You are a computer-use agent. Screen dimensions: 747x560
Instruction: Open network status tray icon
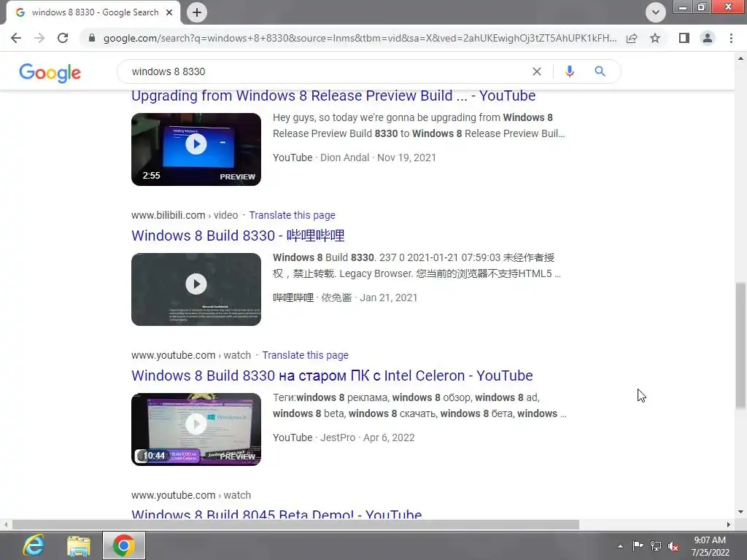[656, 545]
